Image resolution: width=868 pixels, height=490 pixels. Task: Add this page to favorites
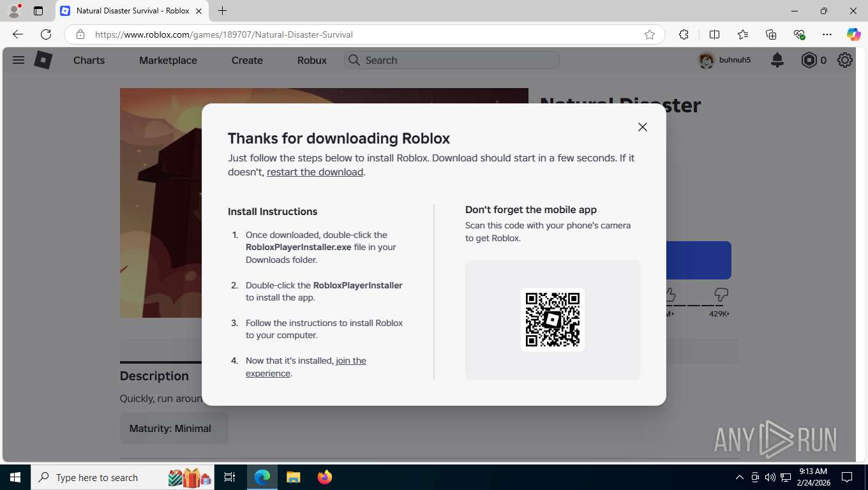(x=650, y=34)
